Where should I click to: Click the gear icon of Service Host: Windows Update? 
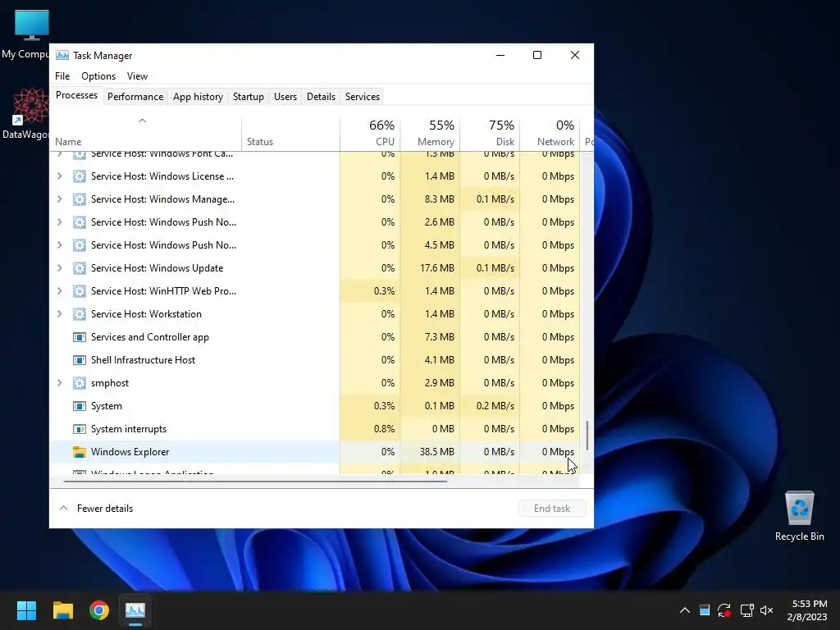point(80,268)
